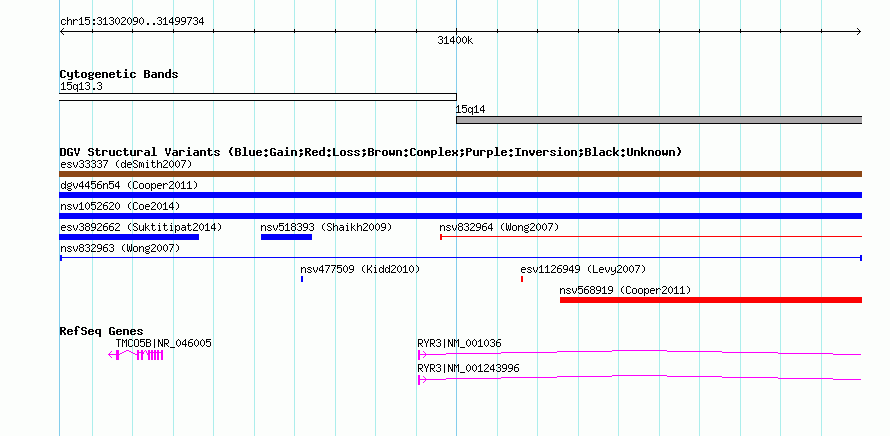Click the chr15:31302090..31499734 coordinate label
This screenshot has width=890, height=436.
tap(132, 22)
